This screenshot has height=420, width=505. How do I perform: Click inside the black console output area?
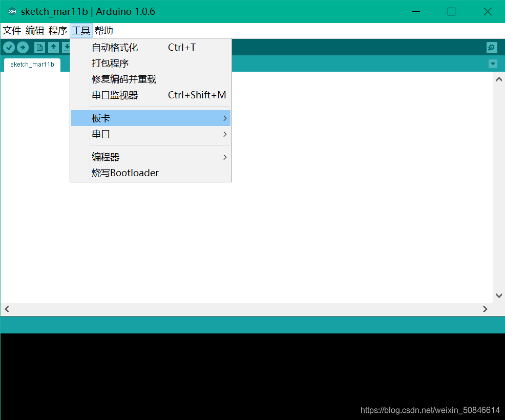(x=252, y=376)
